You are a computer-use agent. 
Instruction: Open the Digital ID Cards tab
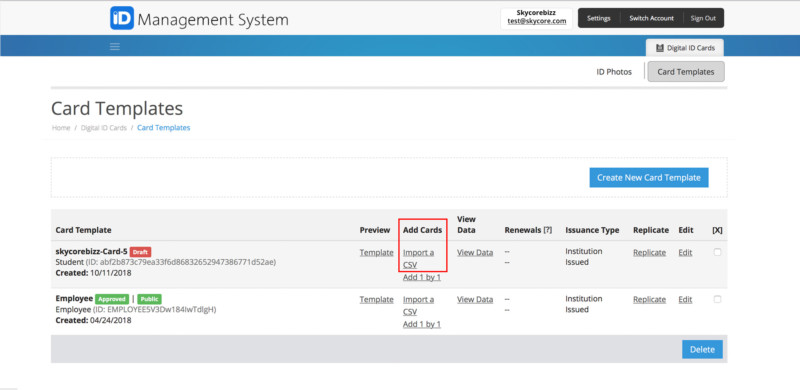(685, 47)
